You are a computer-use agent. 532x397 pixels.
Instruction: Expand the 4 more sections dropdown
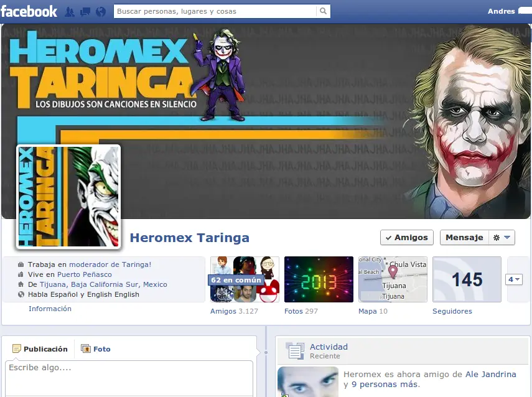tap(514, 279)
